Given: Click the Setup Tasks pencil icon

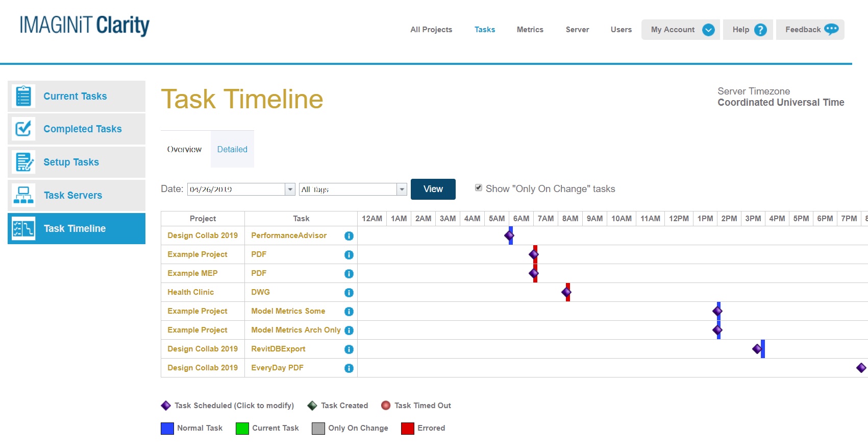Looking at the screenshot, I should 23,162.
